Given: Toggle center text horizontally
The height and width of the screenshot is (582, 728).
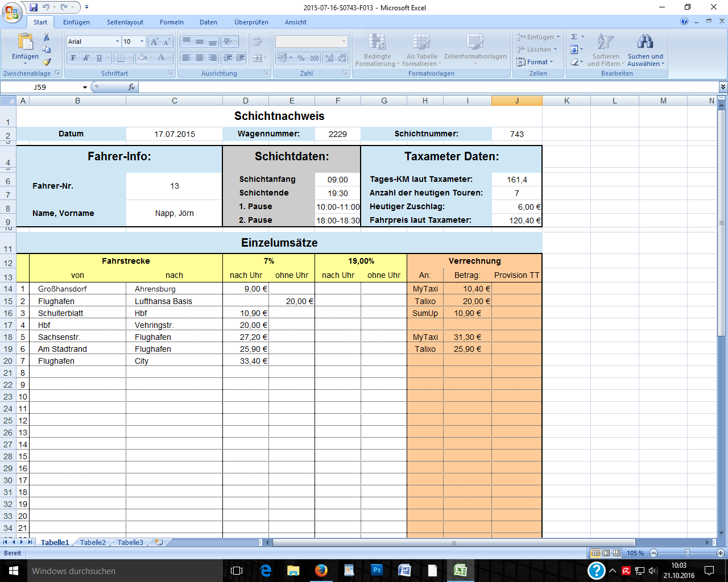Looking at the screenshot, I should pyautogui.click(x=200, y=58).
